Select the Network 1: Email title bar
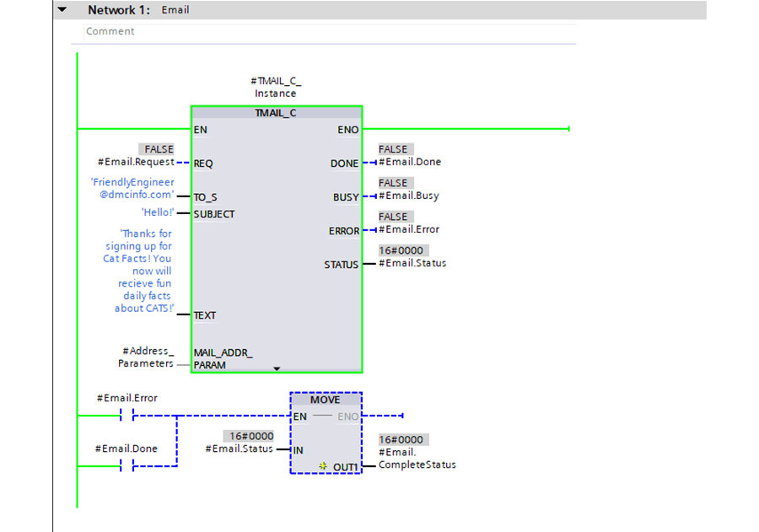The width and height of the screenshot is (759, 532). point(380,9)
